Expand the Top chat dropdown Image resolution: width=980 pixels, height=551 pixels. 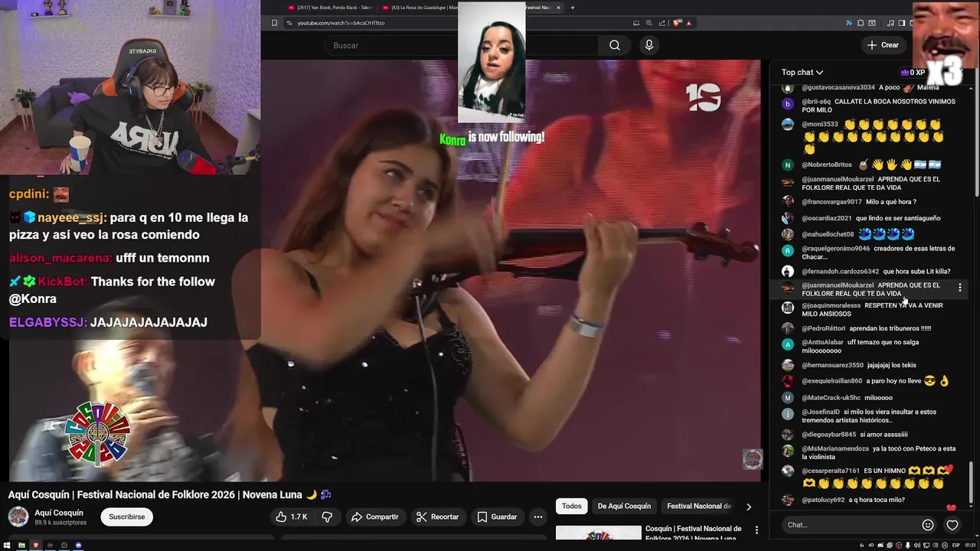coord(802,73)
